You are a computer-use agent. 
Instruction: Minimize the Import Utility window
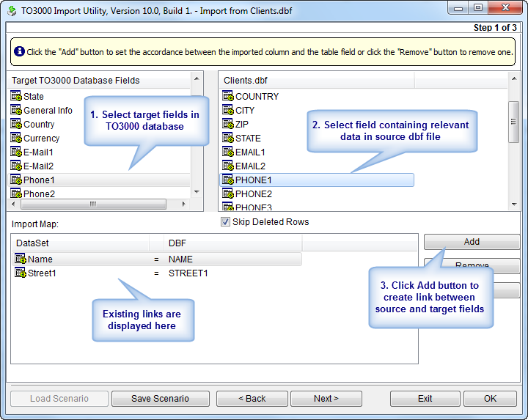coord(458,8)
